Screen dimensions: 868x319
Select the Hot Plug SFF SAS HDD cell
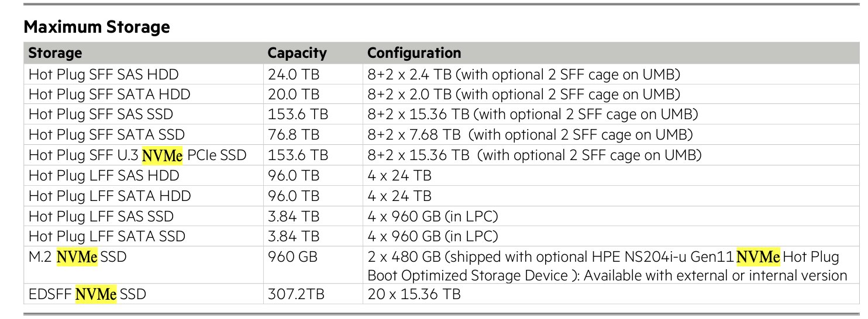point(104,75)
